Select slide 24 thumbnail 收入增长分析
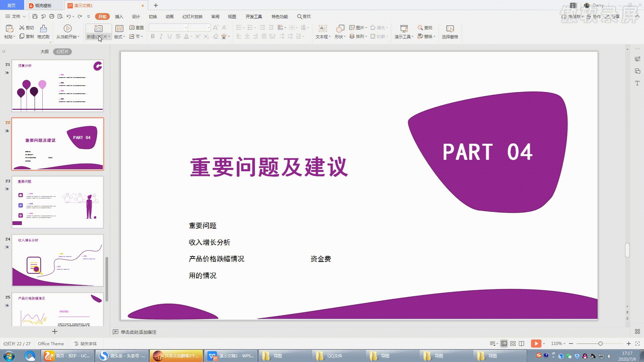Image resolution: width=644 pixels, height=362 pixels. pyautogui.click(x=58, y=260)
